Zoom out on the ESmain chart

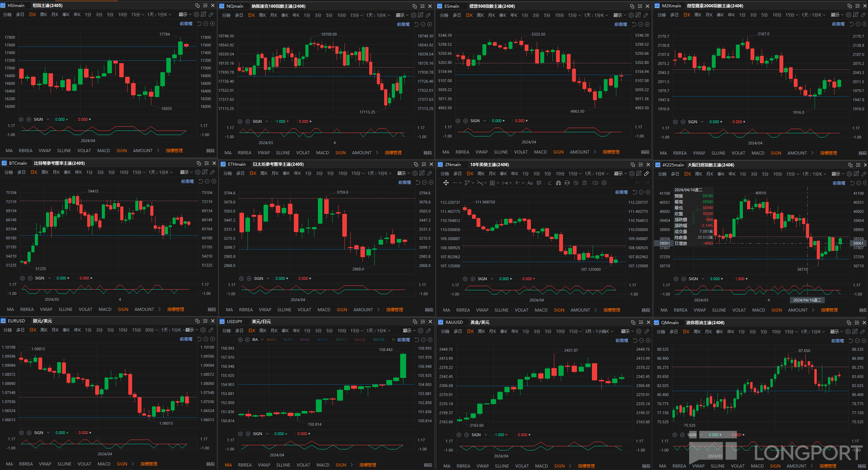pos(640,24)
